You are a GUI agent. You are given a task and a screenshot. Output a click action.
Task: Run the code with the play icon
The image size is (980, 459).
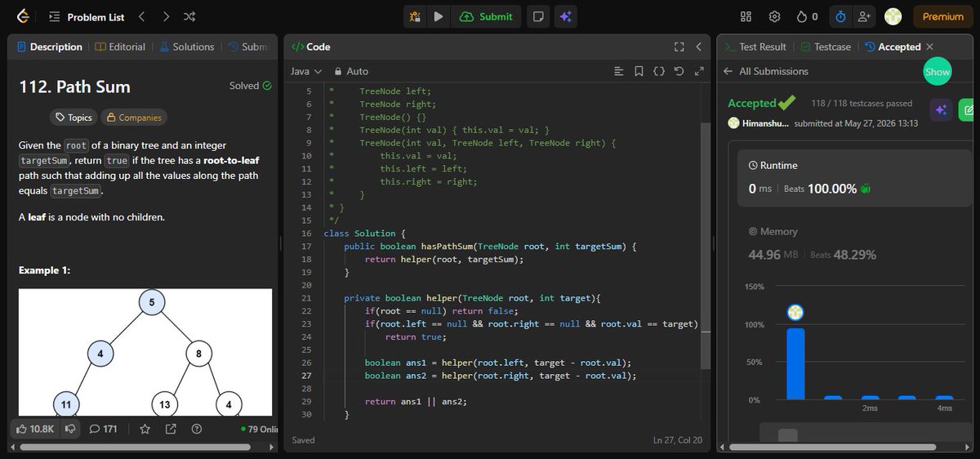[x=439, y=16]
